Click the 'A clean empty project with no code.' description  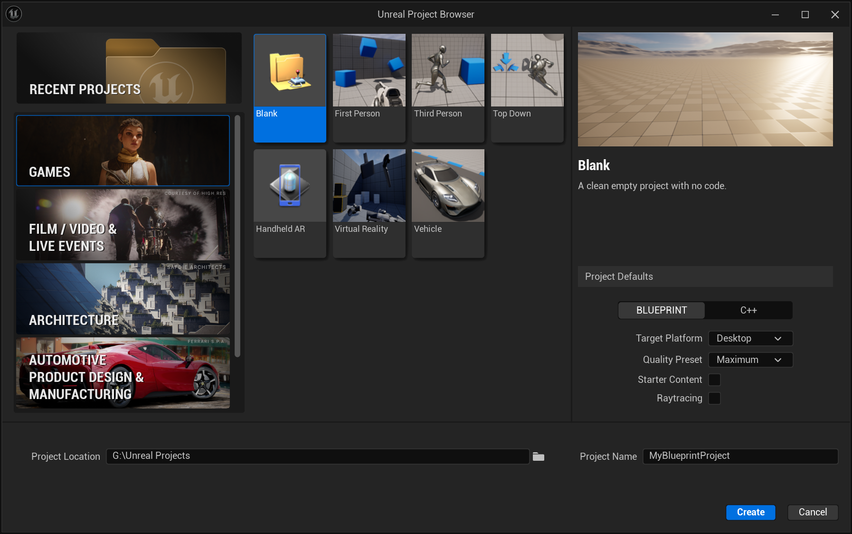pos(651,186)
